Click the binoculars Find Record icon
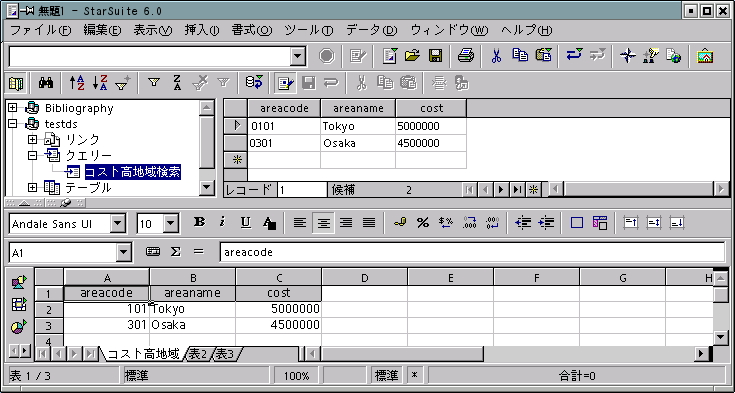735x393 pixels. click(45, 83)
